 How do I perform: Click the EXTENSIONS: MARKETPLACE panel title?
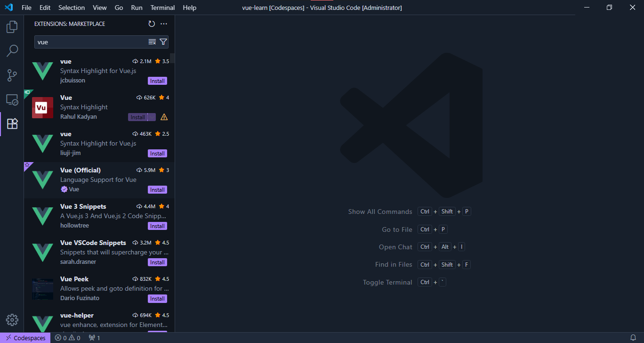point(70,24)
